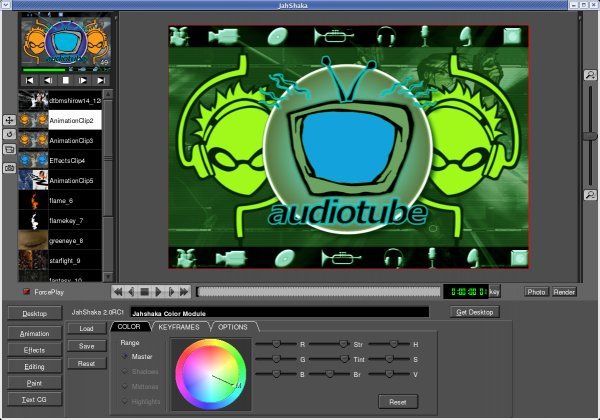This screenshot has width=600, height=420.
Task: Click the main timeline scrub bar
Action: (318, 292)
